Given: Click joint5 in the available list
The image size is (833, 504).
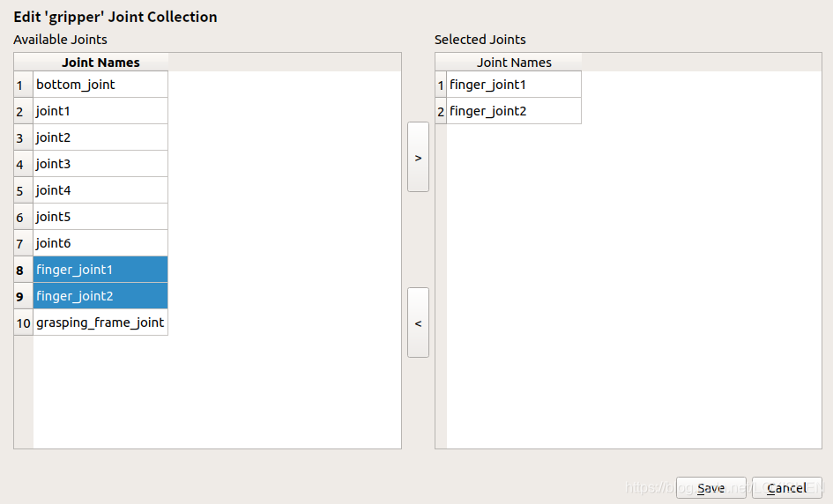Looking at the screenshot, I should [100, 217].
